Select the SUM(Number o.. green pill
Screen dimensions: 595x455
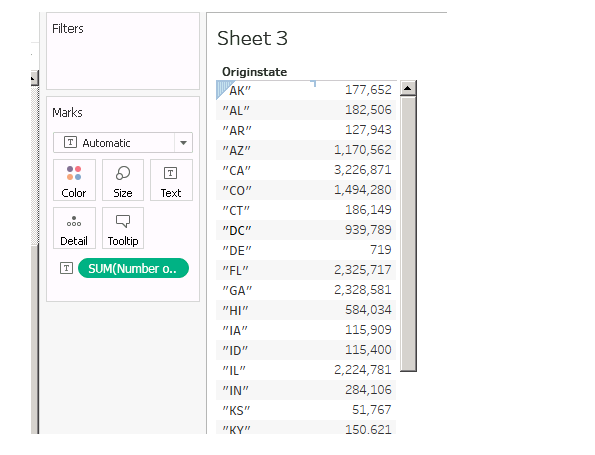pos(133,268)
